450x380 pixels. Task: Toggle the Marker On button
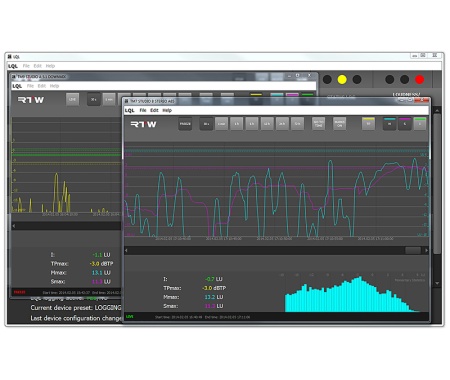click(339, 124)
